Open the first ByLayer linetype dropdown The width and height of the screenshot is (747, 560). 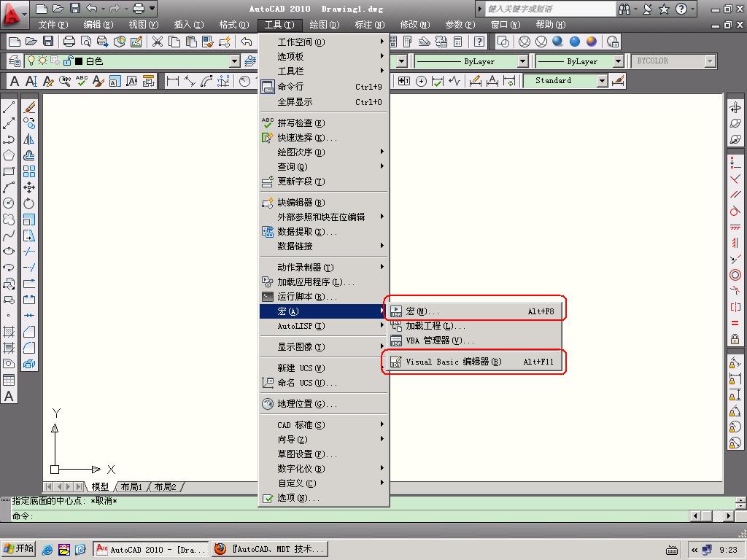[x=522, y=61]
